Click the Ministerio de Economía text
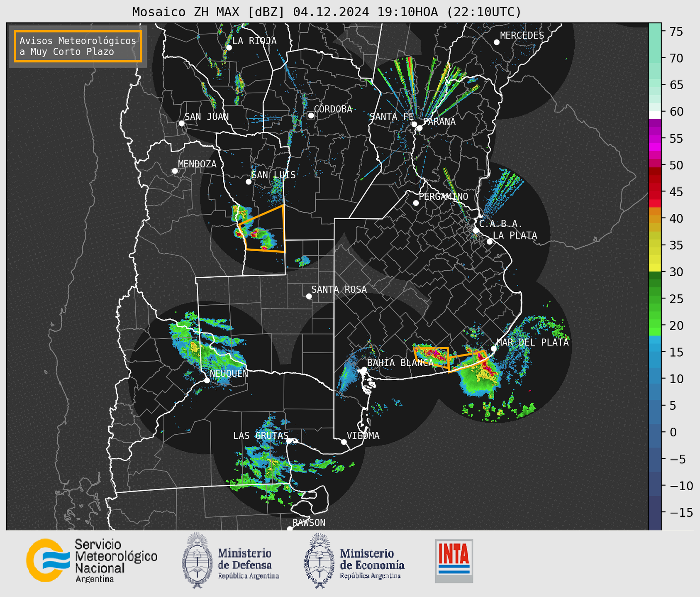 pyautogui.click(x=372, y=564)
